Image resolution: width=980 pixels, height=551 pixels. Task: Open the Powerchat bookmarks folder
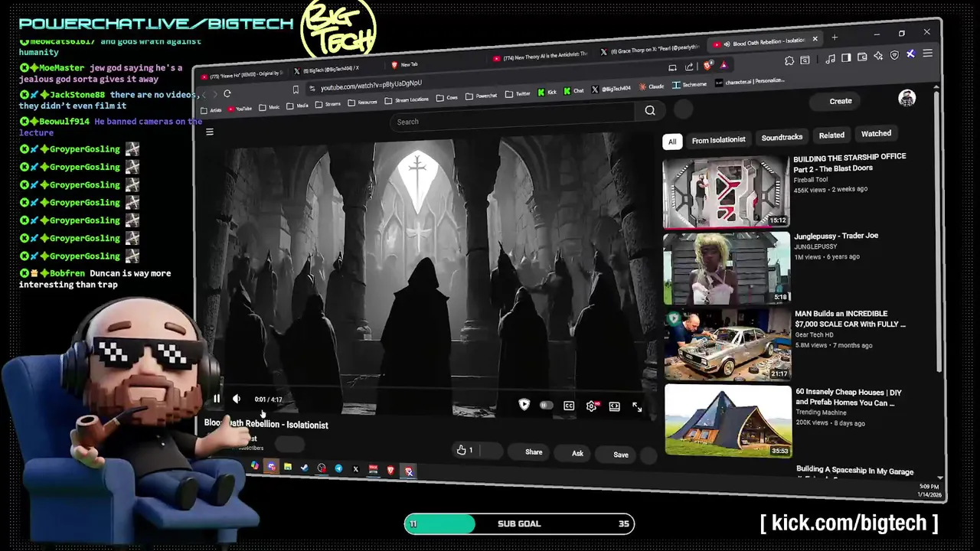click(482, 96)
